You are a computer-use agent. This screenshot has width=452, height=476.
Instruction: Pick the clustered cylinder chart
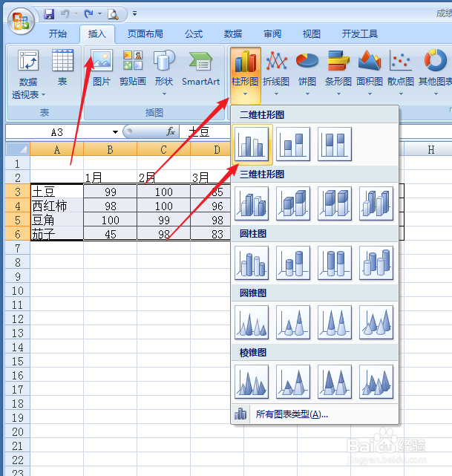(252, 263)
